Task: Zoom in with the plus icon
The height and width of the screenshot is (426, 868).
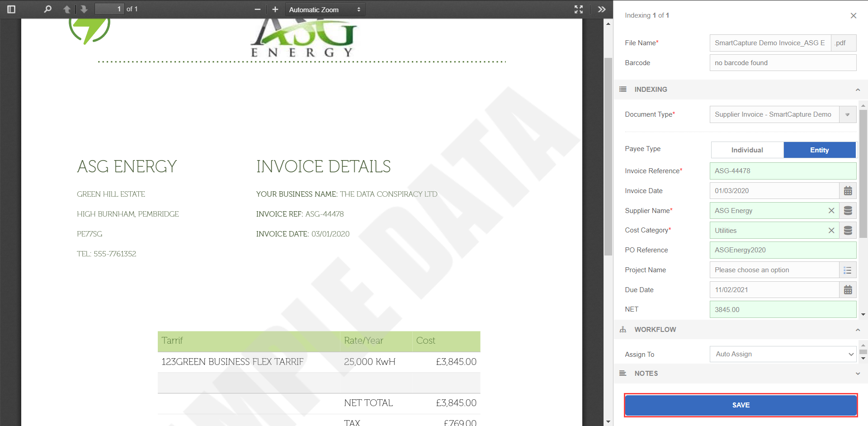Action: [275, 9]
